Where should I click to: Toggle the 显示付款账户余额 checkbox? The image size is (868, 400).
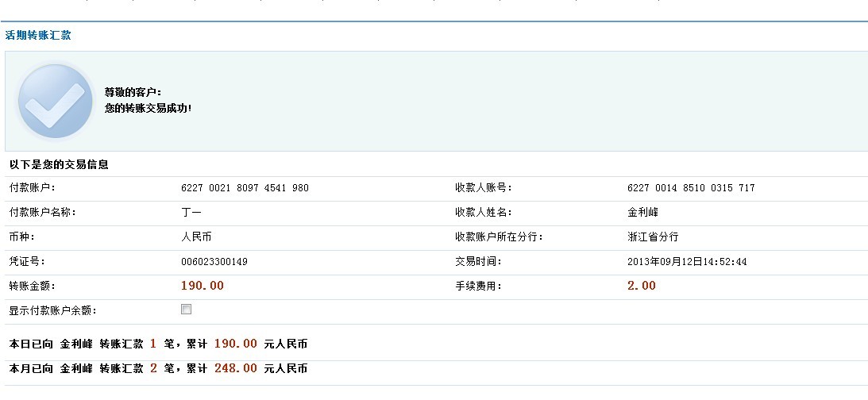(187, 310)
